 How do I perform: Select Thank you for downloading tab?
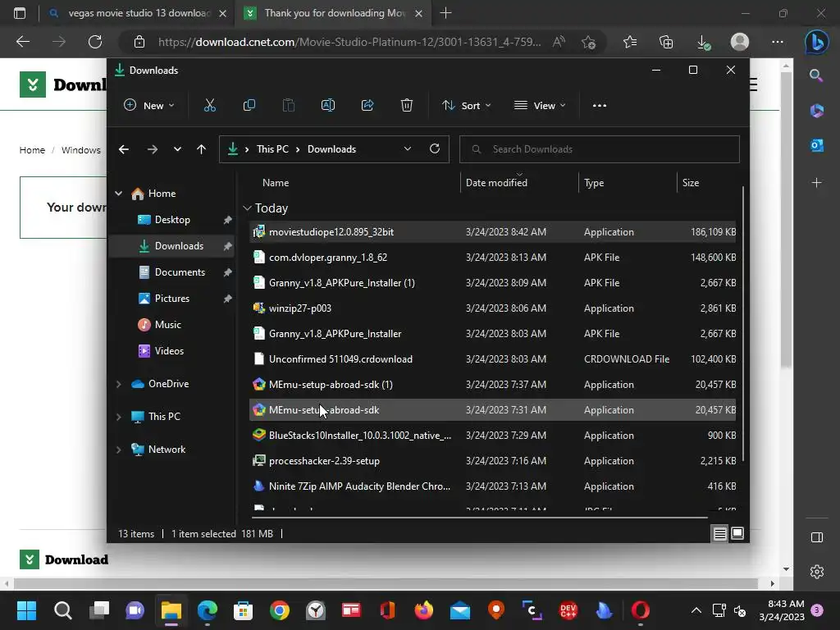coord(335,13)
